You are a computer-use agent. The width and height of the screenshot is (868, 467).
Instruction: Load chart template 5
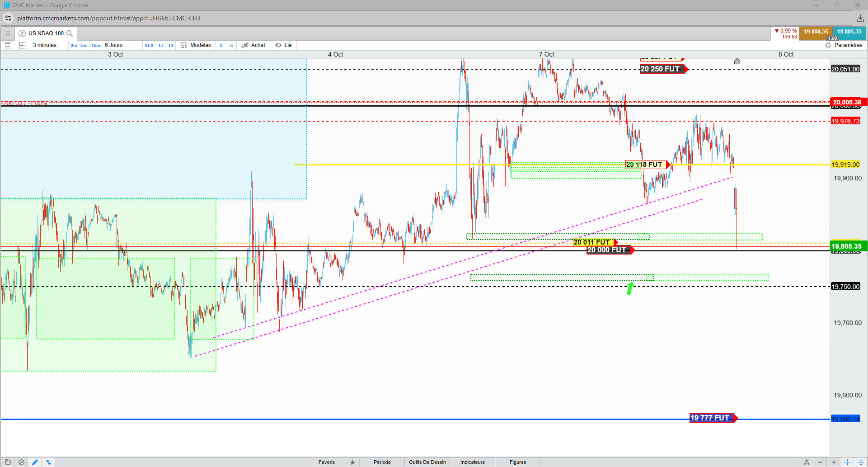[x=232, y=45]
